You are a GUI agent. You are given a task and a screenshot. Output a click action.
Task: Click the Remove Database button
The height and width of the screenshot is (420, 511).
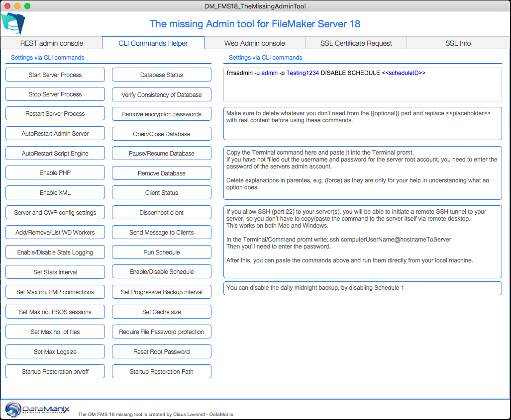click(162, 173)
